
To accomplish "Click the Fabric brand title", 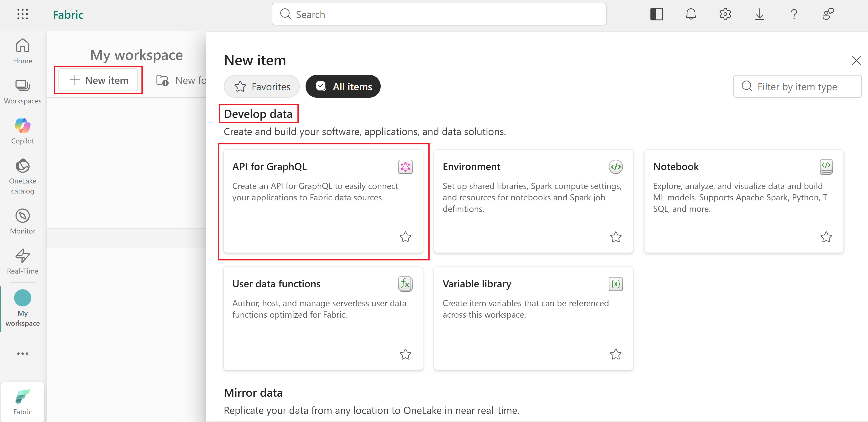I will click(68, 15).
